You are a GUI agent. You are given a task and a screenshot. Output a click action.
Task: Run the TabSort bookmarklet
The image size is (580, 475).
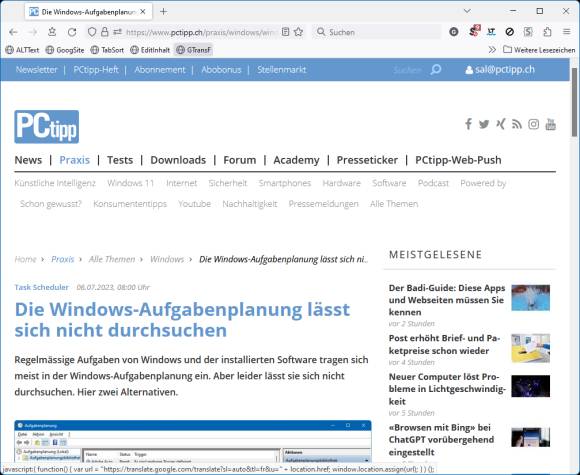coord(107,50)
